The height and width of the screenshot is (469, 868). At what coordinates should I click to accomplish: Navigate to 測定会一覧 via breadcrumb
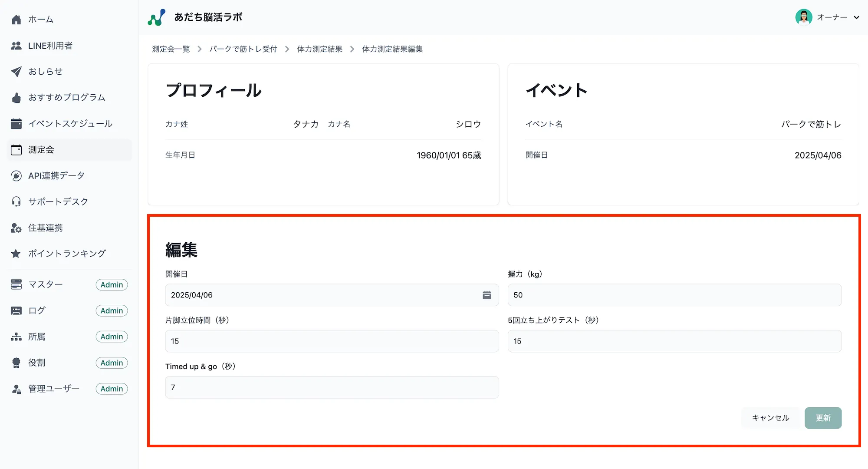pyautogui.click(x=171, y=49)
